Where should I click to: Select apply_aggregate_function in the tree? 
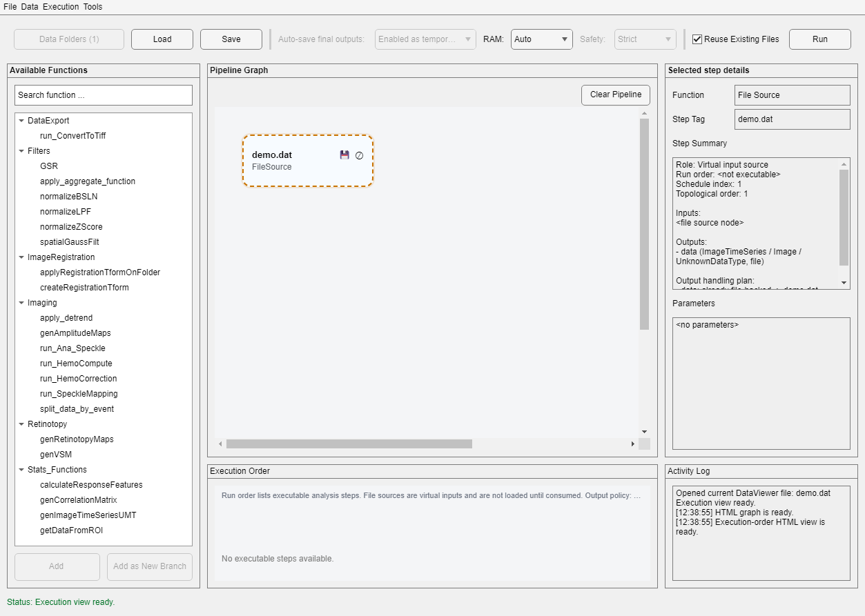pos(88,181)
